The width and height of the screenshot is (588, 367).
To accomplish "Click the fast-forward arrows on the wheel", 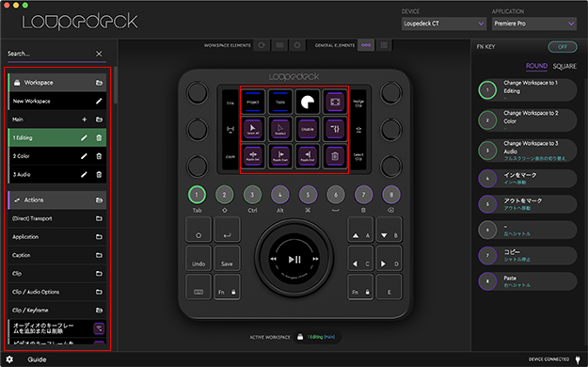I will click(x=315, y=259).
